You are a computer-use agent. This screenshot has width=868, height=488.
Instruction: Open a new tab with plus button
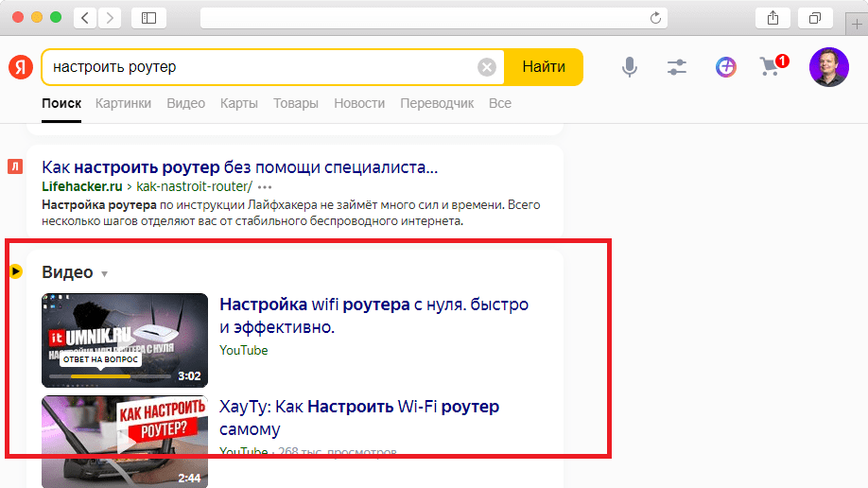857,25
